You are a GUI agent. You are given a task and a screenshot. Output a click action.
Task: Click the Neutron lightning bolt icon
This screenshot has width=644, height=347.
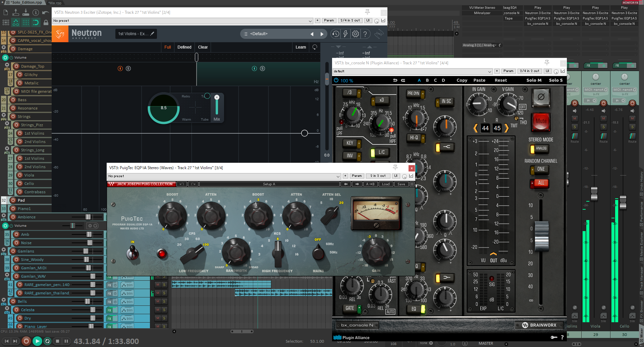click(x=345, y=34)
